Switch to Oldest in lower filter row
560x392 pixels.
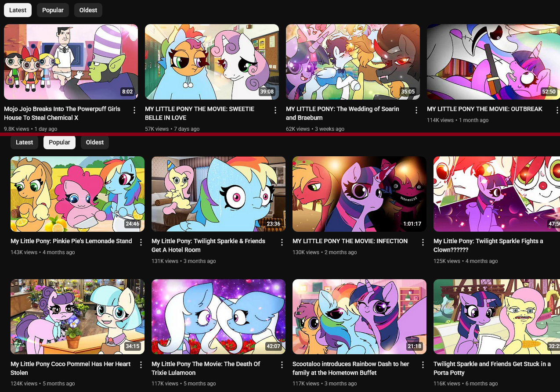pyautogui.click(x=95, y=142)
